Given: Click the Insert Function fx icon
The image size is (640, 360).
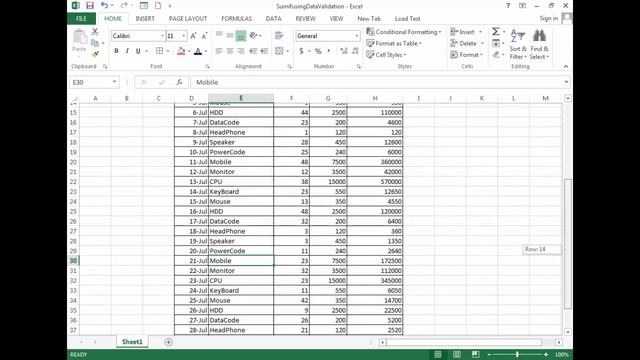Looking at the screenshot, I should [x=179, y=82].
